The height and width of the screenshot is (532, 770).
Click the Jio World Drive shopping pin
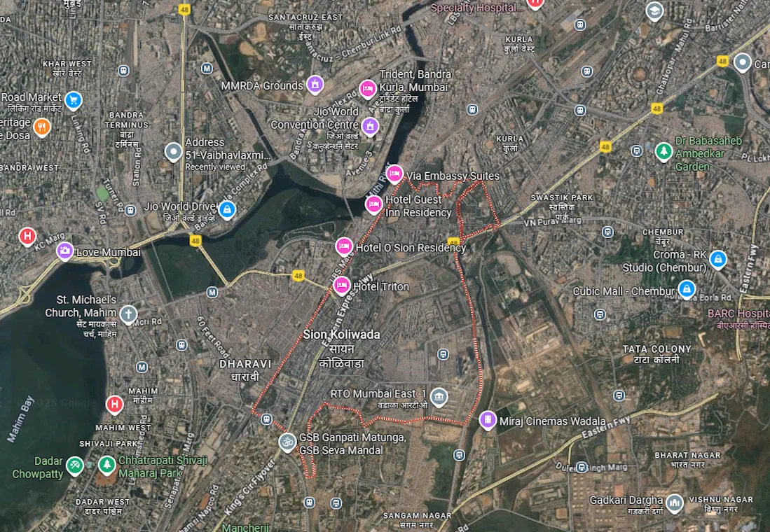pyautogui.click(x=227, y=209)
